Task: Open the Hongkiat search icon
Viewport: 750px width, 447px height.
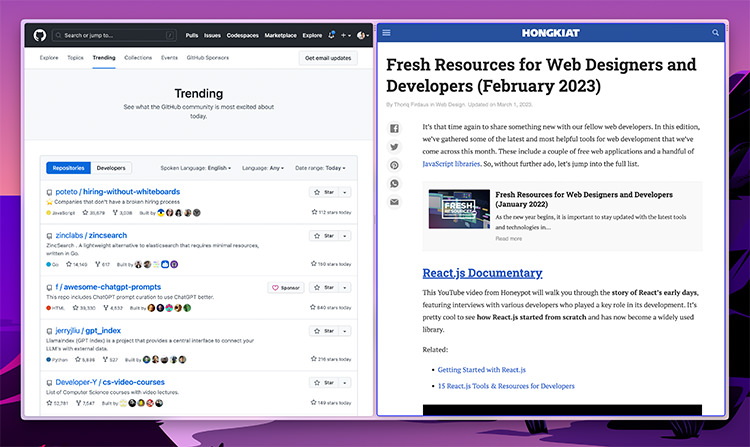Action: [x=716, y=33]
